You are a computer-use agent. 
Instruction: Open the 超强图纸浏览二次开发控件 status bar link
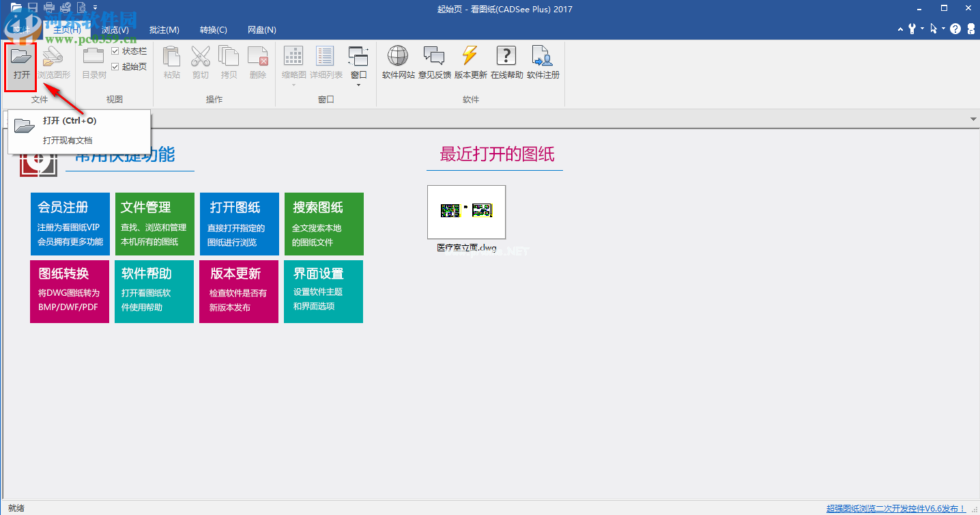(x=896, y=508)
